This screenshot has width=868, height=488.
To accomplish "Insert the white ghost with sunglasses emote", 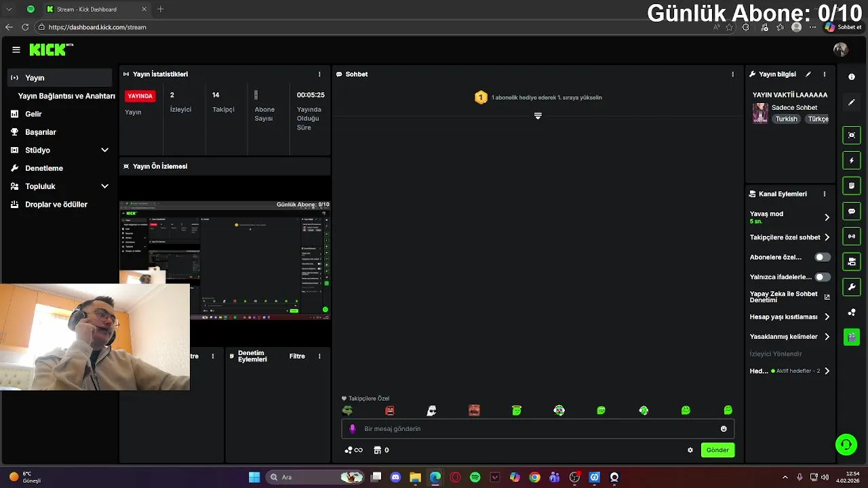I will pos(431,411).
